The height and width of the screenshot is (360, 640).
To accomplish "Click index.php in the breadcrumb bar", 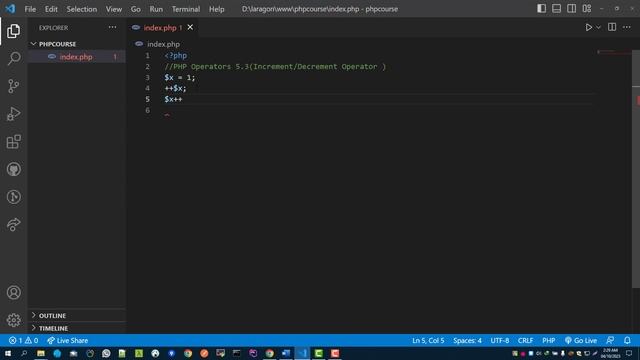I will click(163, 44).
